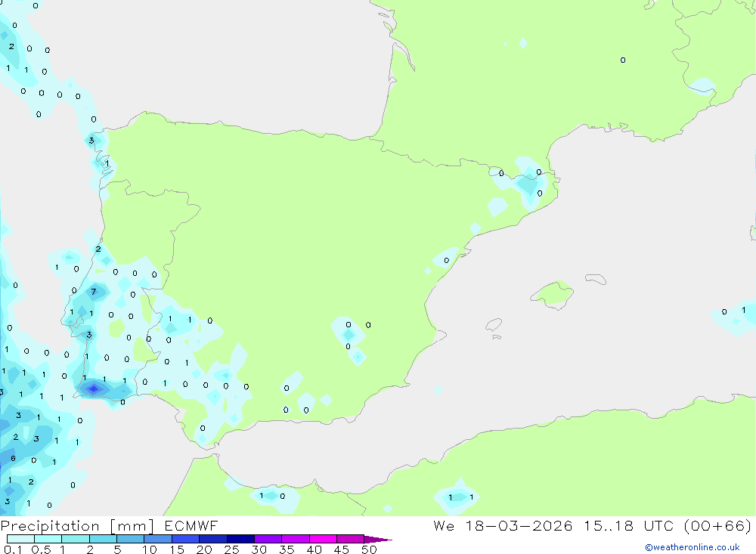Choose the blue 10–15 legend swatch
The width and height of the screenshot is (756, 554).
pos(157,540)
